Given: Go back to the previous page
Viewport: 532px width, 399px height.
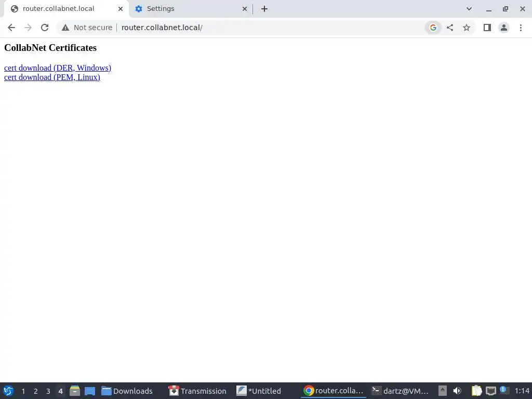Looking at the screenshot, I should pos(11,28).
